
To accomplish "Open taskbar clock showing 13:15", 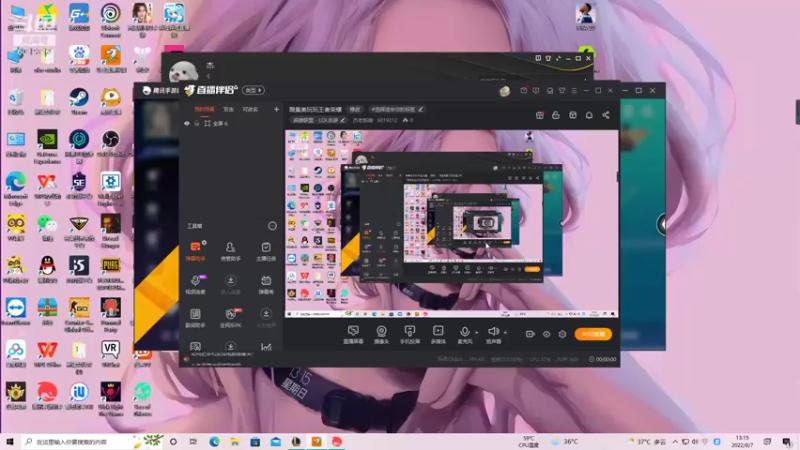I will coord(742,441).
